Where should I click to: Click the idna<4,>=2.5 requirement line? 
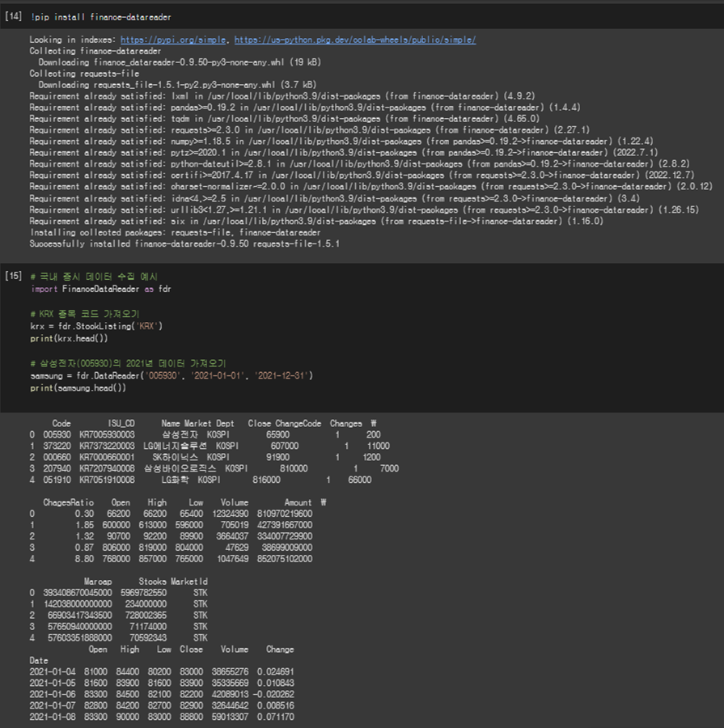(x=335, y=198)
